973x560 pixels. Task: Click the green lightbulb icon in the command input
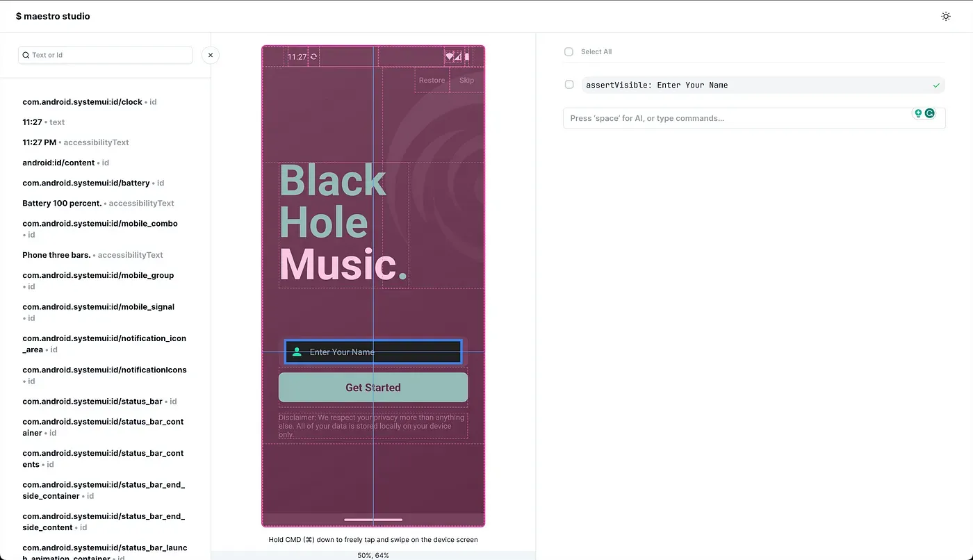pos(918,113)
